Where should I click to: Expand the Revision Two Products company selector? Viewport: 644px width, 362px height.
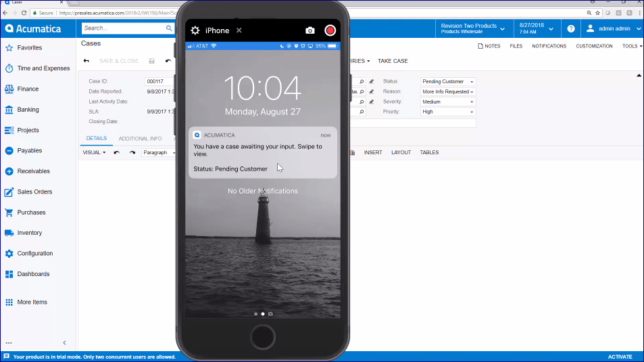tap(473, 28)
